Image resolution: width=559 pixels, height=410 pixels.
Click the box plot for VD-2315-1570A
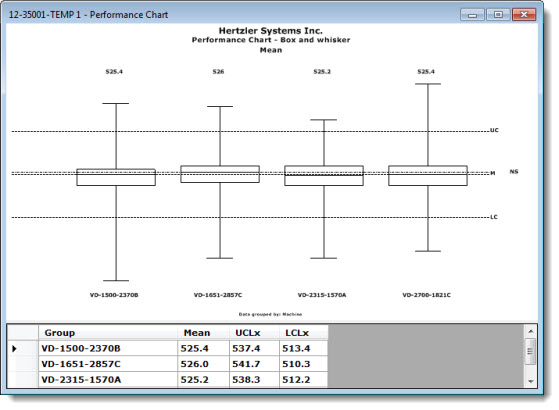[x=324, y=175]
